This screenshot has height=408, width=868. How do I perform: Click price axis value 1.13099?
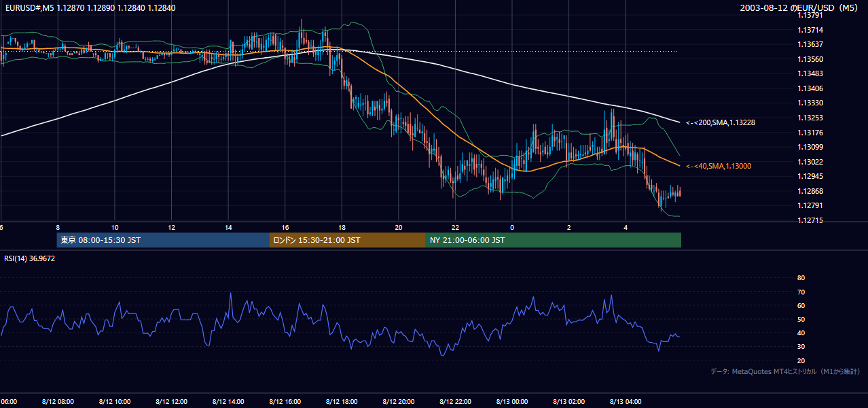point(810,147)
